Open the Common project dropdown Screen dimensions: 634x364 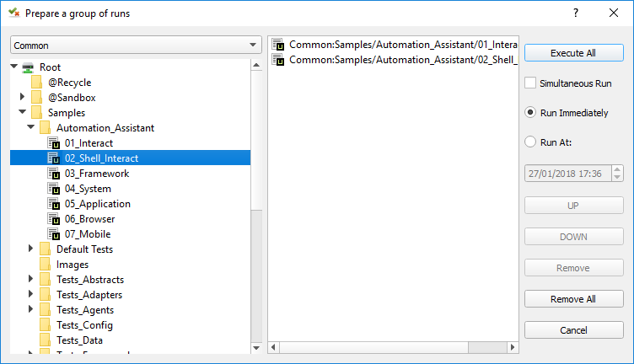136,45
